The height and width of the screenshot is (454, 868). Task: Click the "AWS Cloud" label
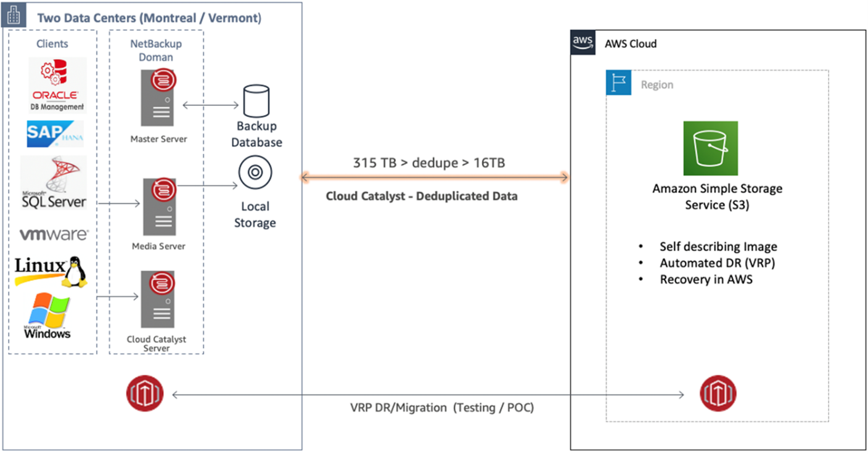631,44
